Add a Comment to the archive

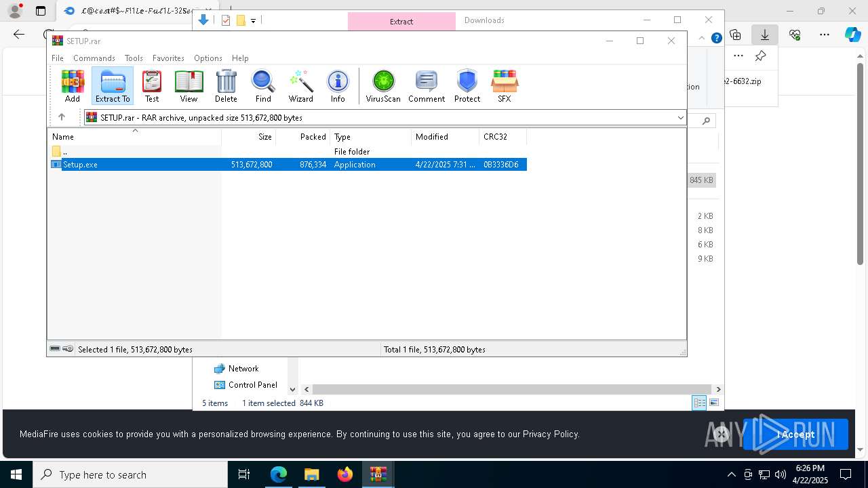click(x=427, y=86)
